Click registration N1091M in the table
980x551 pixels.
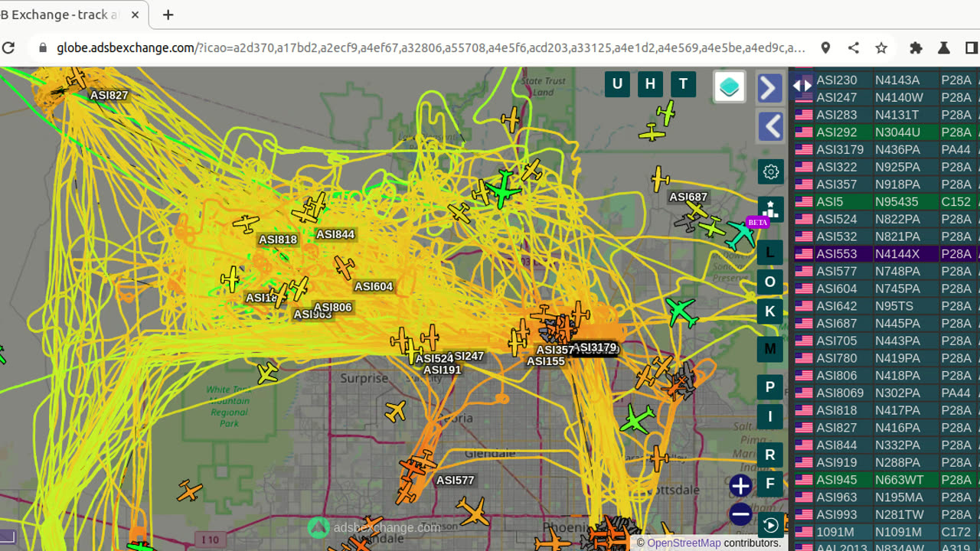900,532
